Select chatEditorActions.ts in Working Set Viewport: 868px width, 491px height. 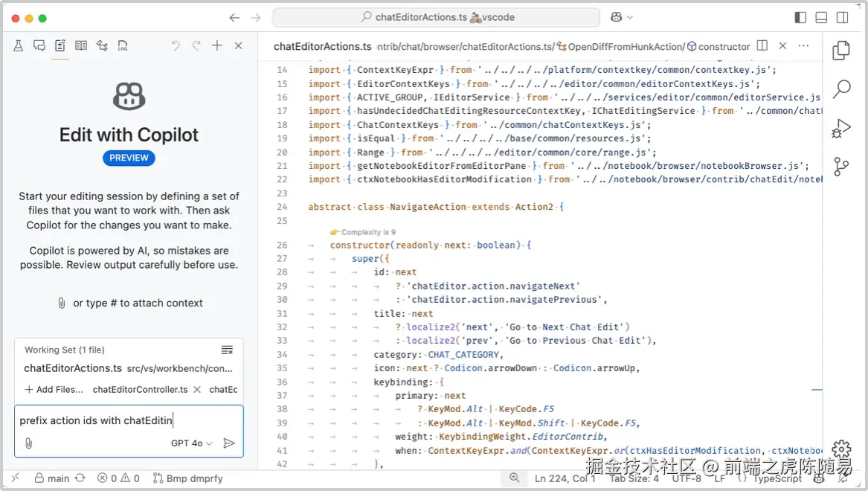coord(129,368)
